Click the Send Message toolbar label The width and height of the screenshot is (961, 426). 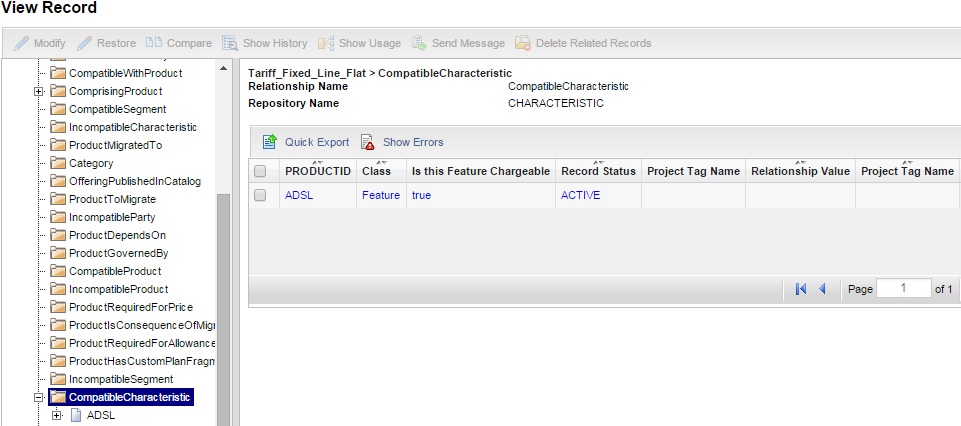click(x=468, y=43)
